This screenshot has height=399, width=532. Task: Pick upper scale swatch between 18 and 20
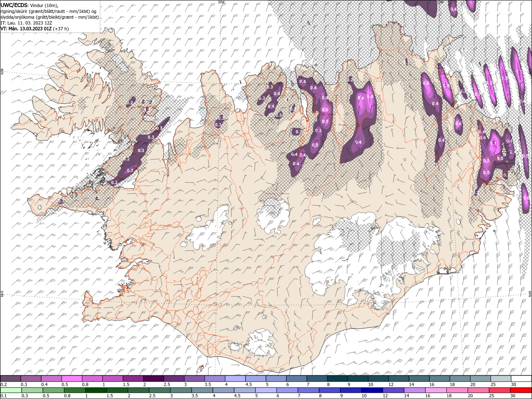point(460,379)
